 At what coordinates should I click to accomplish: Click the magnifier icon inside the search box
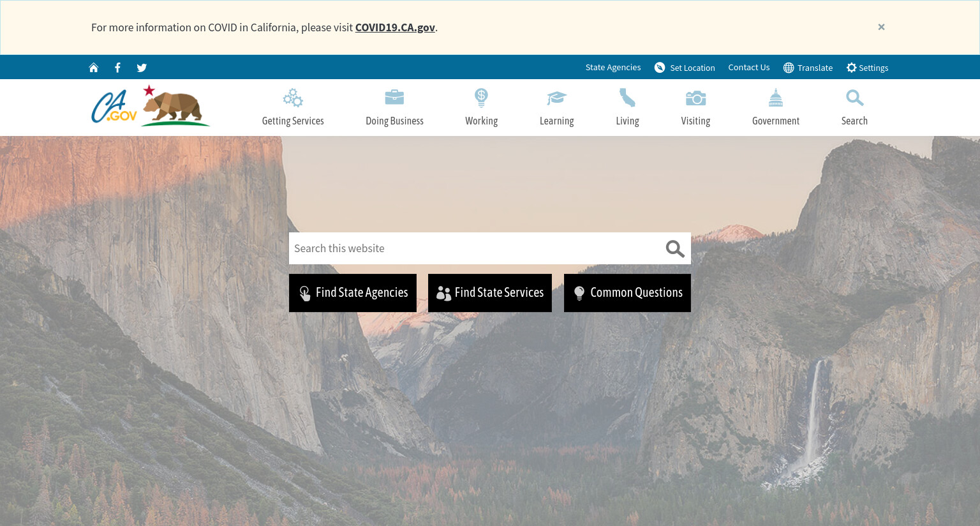point(675,248)
